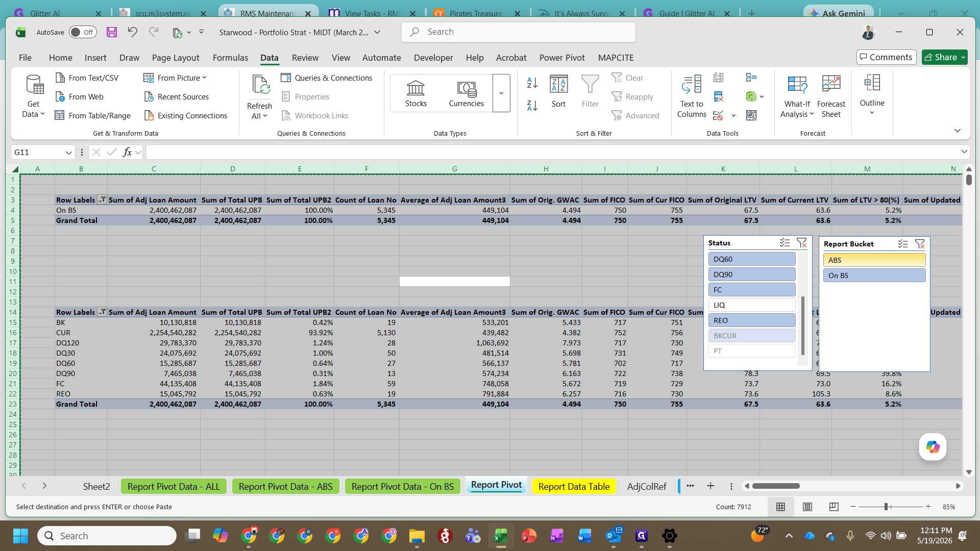The height and width of the screenshot is (551, 980).
Task: Click the Comments button
Action: click(x=886, y=57)
